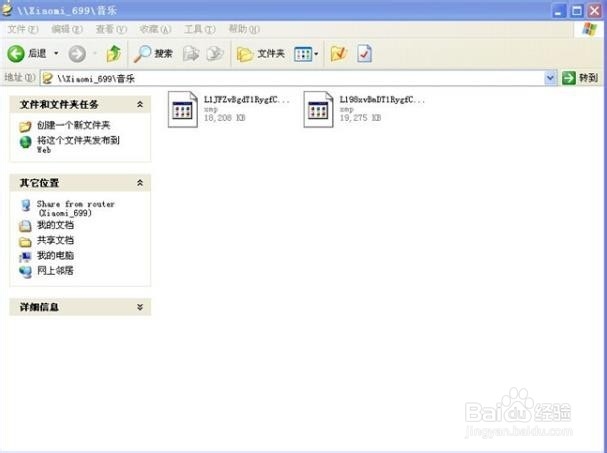
Task: Click the Network Places globe icon
Action: point(26,272)
